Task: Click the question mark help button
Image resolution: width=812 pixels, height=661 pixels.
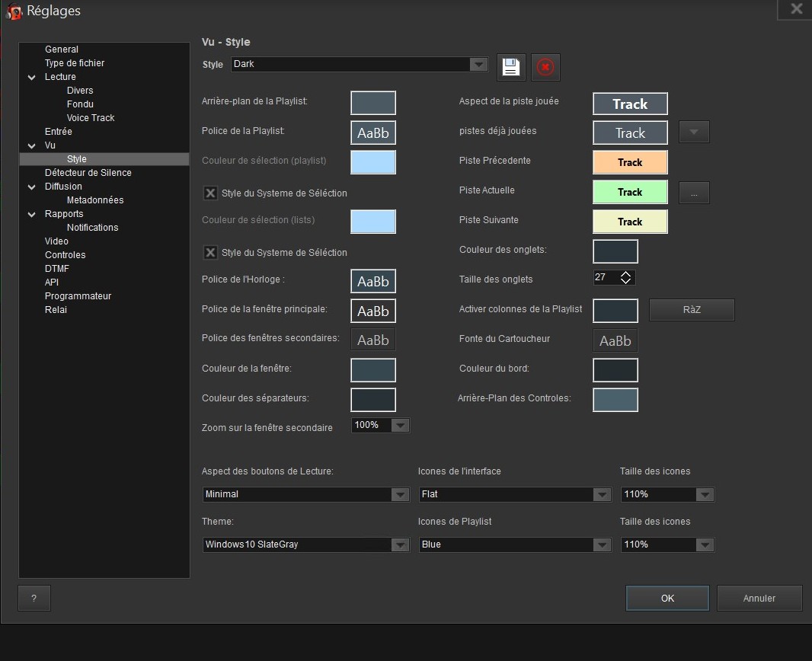Action: (34, 599)
